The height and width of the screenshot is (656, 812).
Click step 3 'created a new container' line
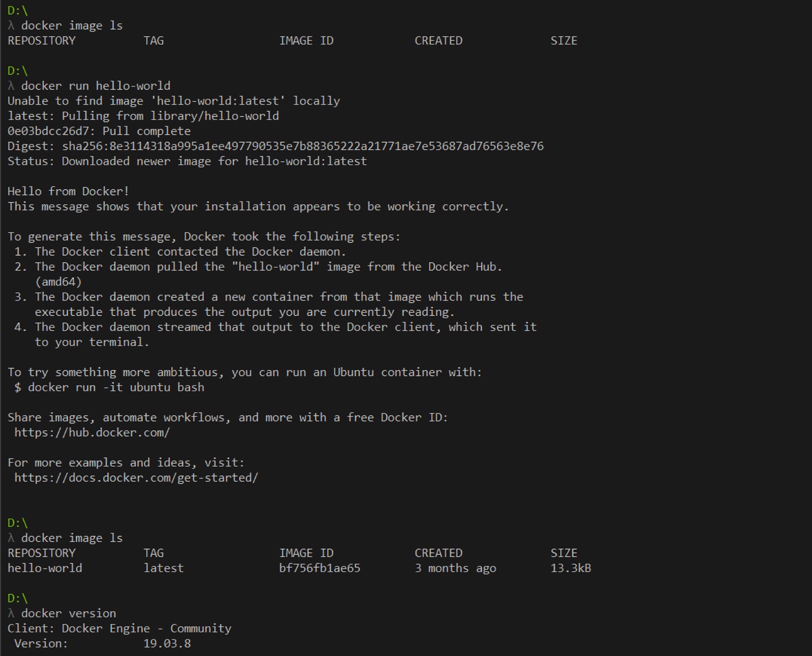(269, 297)
